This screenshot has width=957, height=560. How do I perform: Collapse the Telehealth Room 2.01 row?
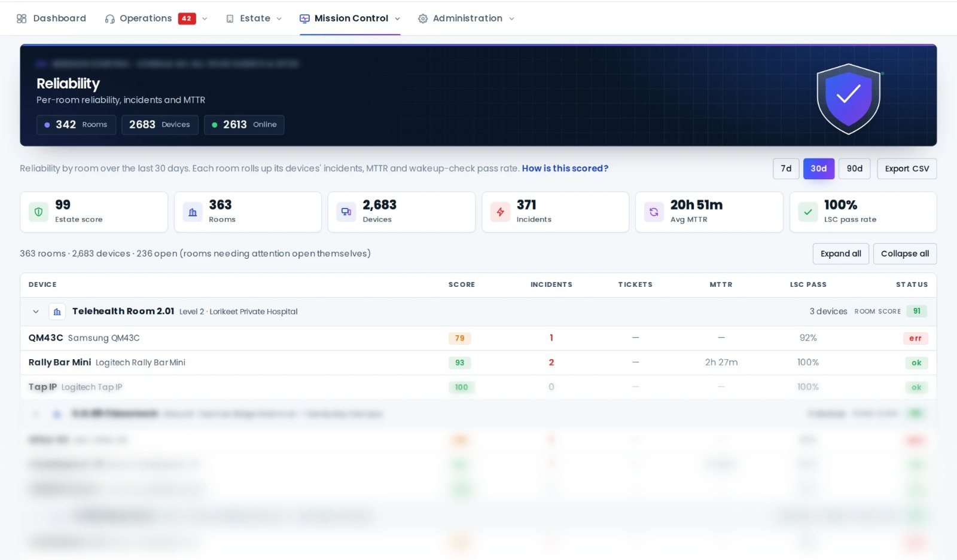click(36, 311)
